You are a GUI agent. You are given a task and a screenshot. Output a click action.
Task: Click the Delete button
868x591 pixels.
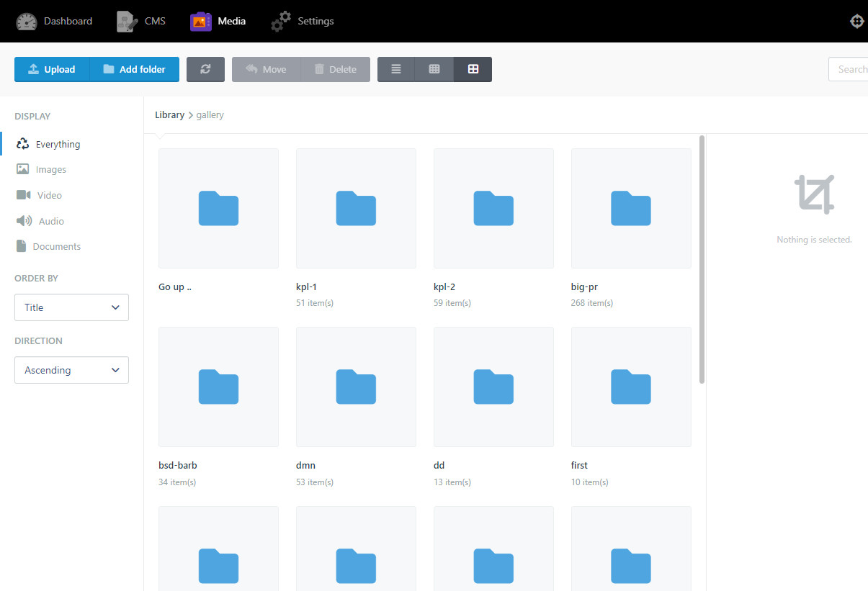pyautogui.click(x=336, y=69)
